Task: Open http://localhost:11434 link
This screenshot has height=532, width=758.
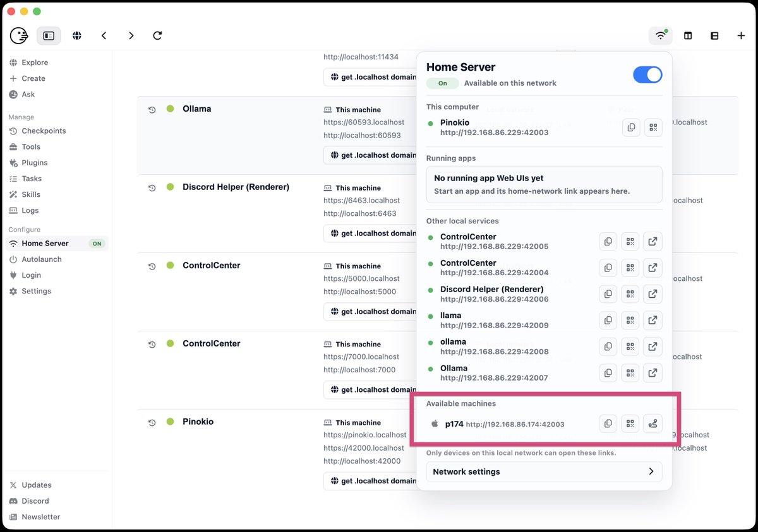Action: pyautogui.click(x=361, y=57)
